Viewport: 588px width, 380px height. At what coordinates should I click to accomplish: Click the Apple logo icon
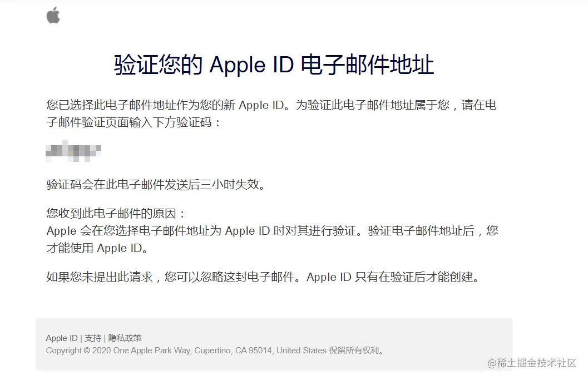pyautogui.click(x=53, y=15)
